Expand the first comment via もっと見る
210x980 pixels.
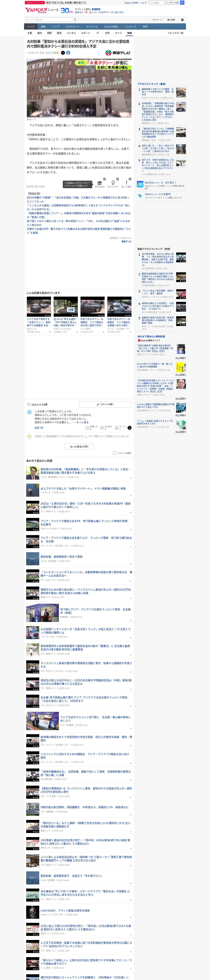tap(82, 422)
